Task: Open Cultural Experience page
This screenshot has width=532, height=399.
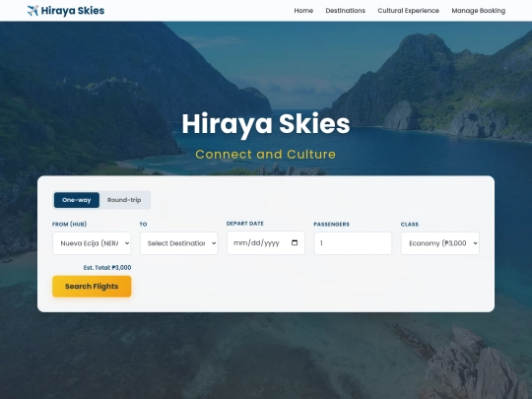Action: click(409, 11)
